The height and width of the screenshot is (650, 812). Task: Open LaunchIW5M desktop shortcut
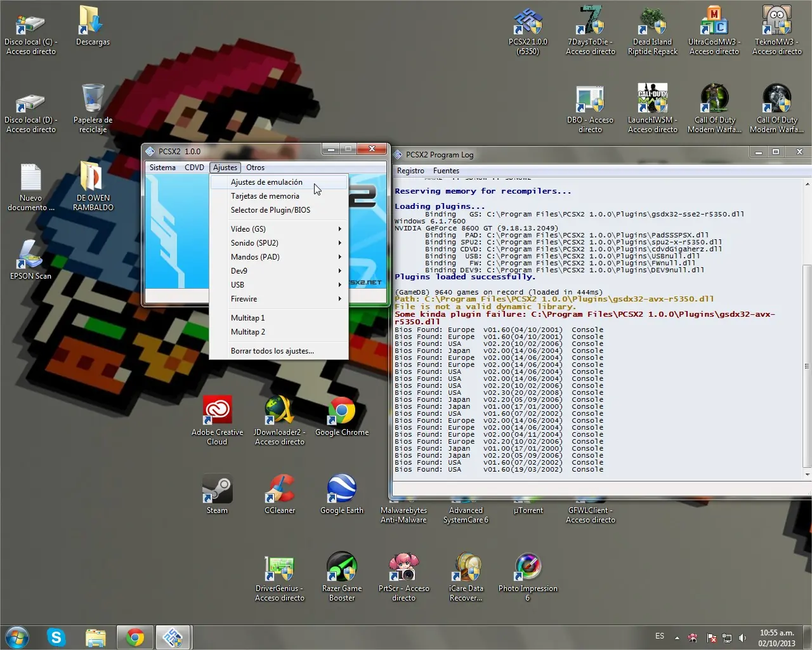[653, 109]
